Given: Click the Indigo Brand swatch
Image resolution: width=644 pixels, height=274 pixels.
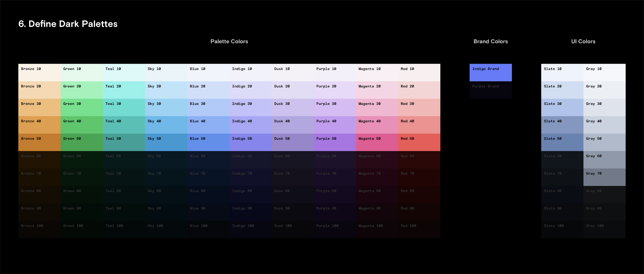Looking at the screenshot, I should pyautogui.click(x=490, y=72).
